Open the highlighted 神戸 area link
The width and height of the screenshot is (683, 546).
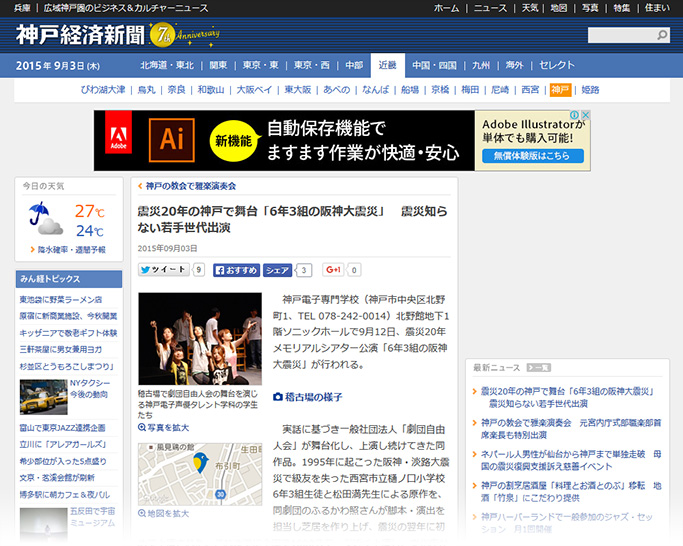click(561, 90)
